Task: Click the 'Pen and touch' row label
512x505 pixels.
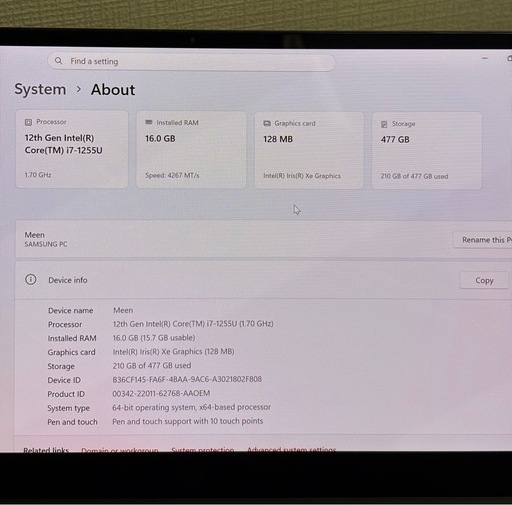Action: point(72,422)
